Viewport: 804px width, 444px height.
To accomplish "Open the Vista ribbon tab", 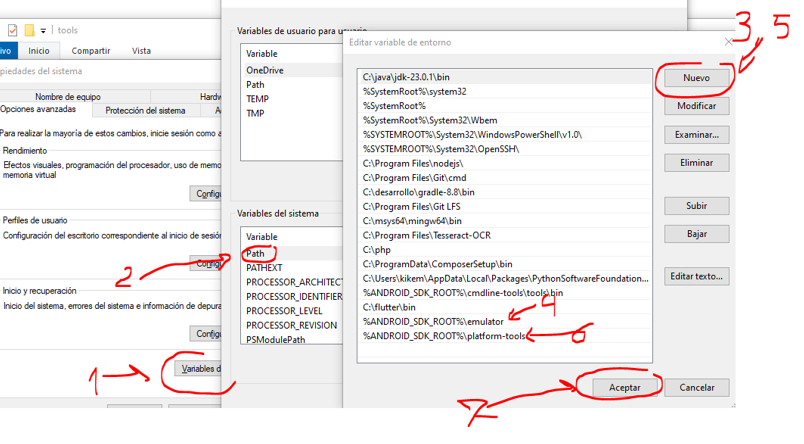I will (x=142, y=51).
